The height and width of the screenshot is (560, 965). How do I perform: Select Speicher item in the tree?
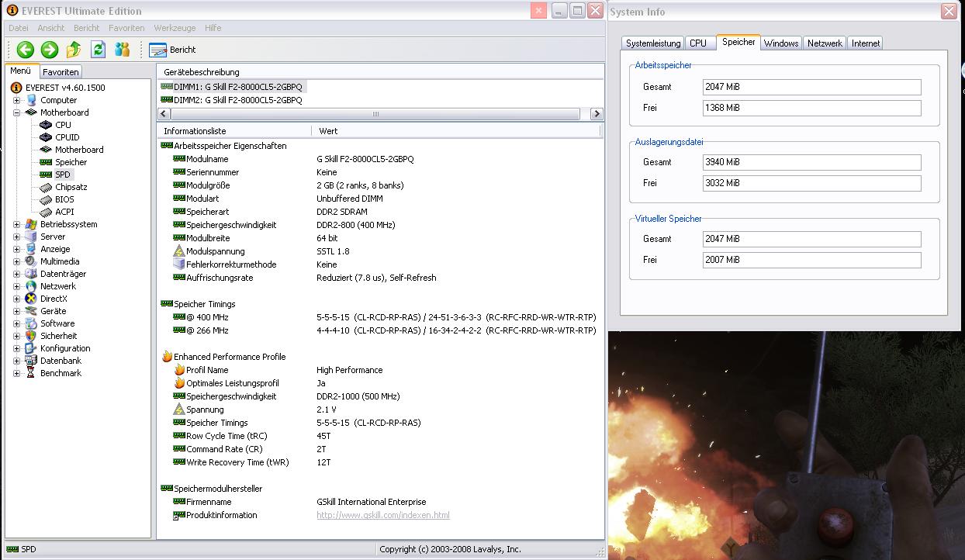pos(71,162)
